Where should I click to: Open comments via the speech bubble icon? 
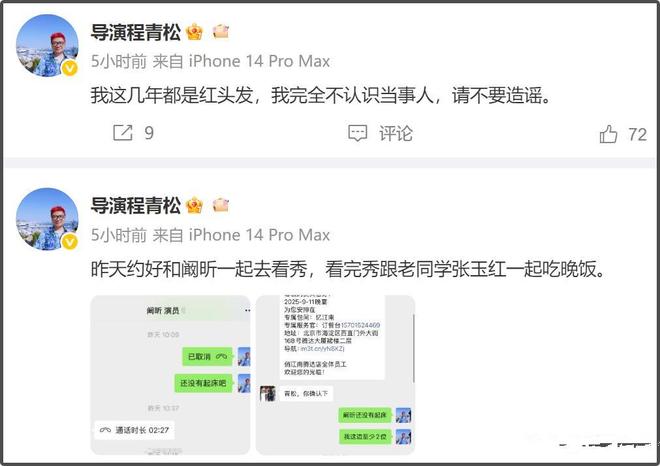358,133
